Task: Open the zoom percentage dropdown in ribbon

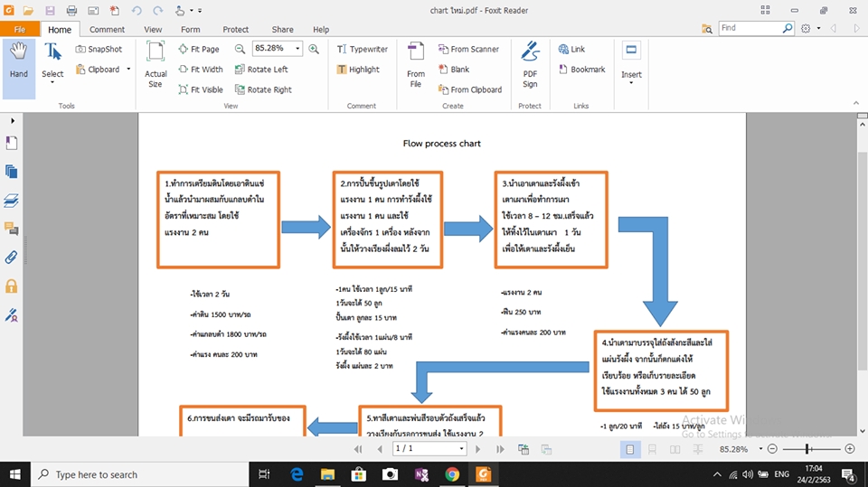Action: (x=297, y=49)
